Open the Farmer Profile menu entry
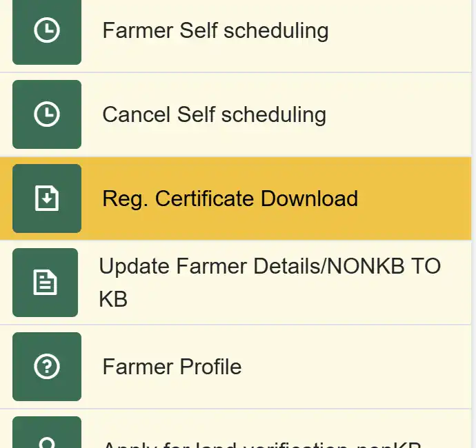Image resolution: width=476 pixels, height=448 pixels. pyautogui.click(x=235, y=367)
